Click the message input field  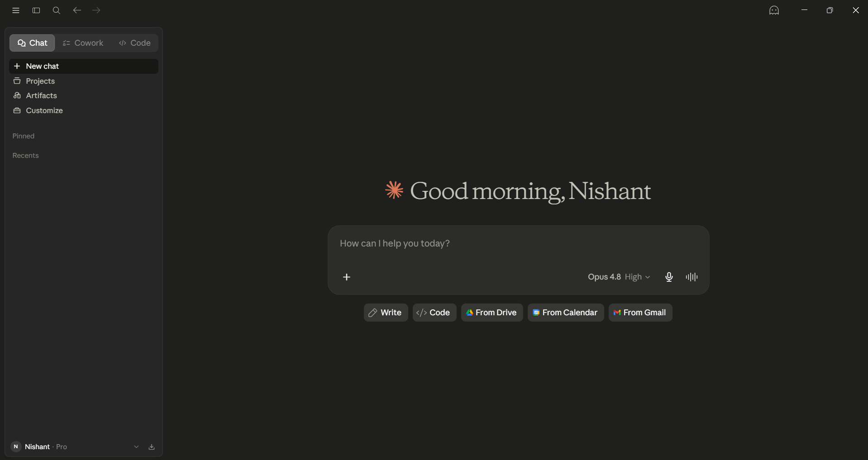tap(518, 244)
